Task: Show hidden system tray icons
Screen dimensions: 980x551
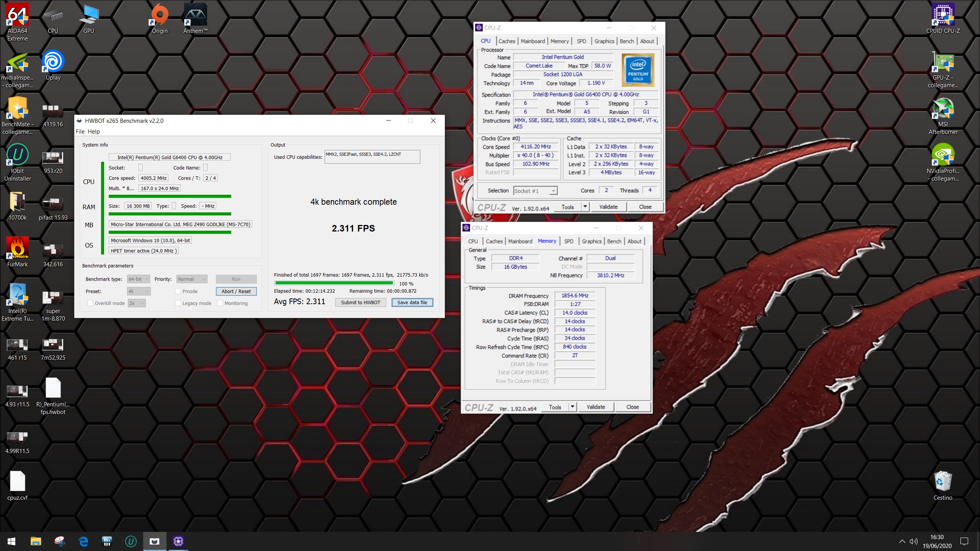Action: click(902, 541)
